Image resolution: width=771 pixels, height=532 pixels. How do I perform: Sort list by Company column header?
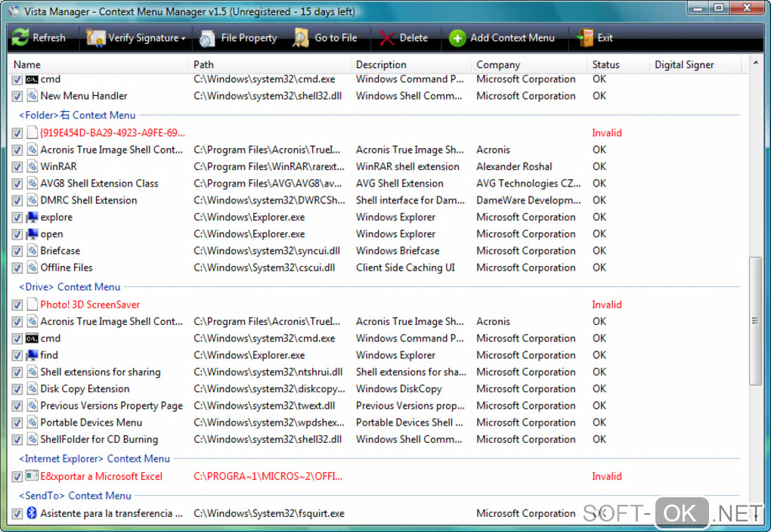528,64
